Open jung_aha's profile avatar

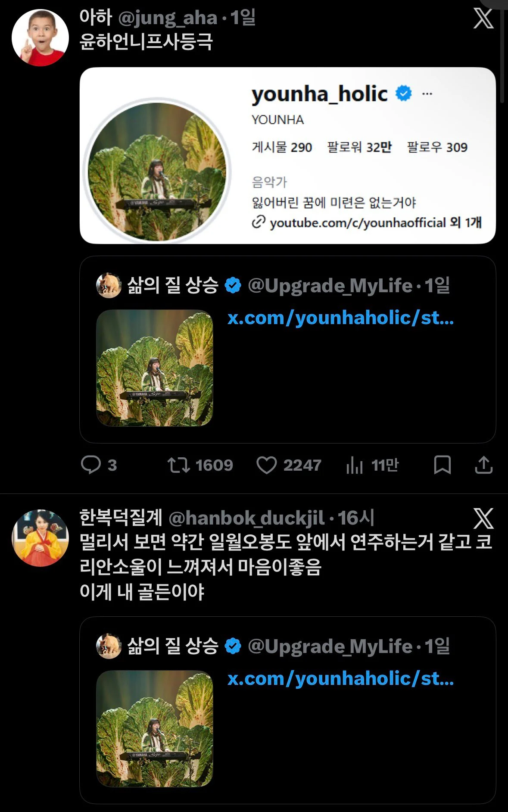click(40, 38)
